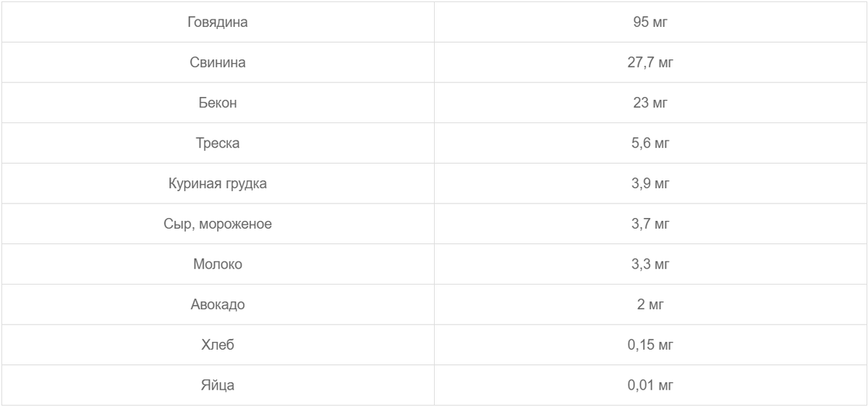Select the 3,9 мг value
868x407 pixels.
tap(650, 183)
